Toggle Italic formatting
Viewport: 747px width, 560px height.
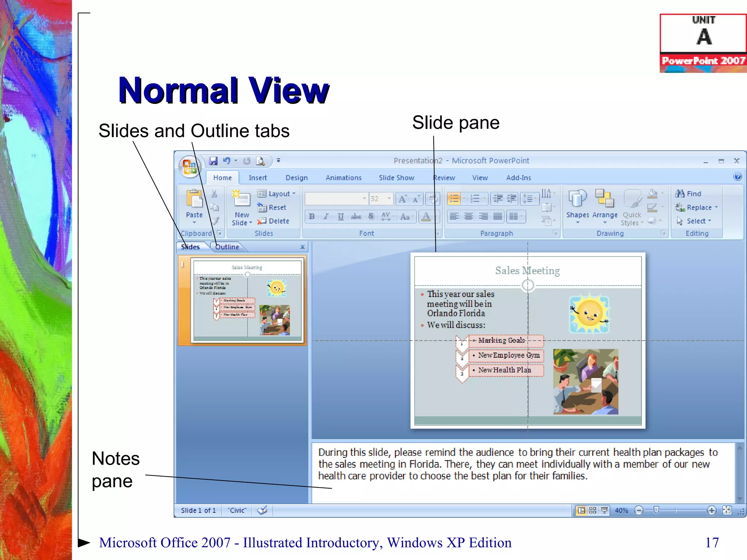point(326,217)
